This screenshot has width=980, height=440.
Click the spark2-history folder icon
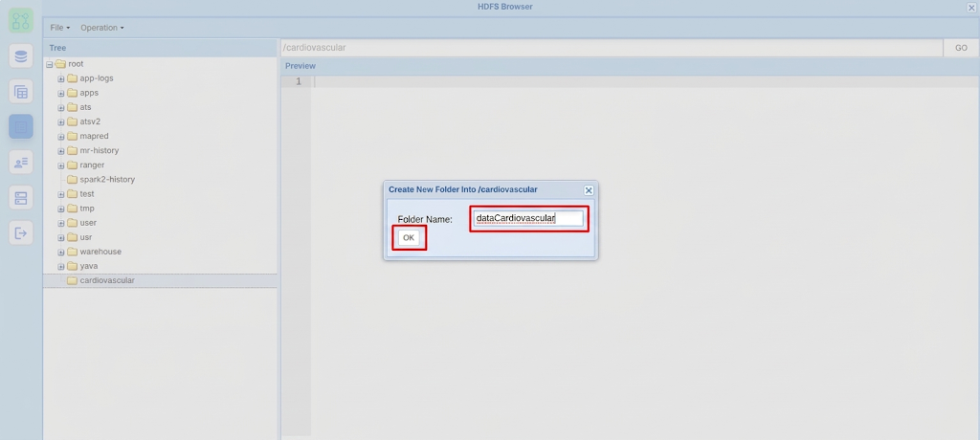72,180
